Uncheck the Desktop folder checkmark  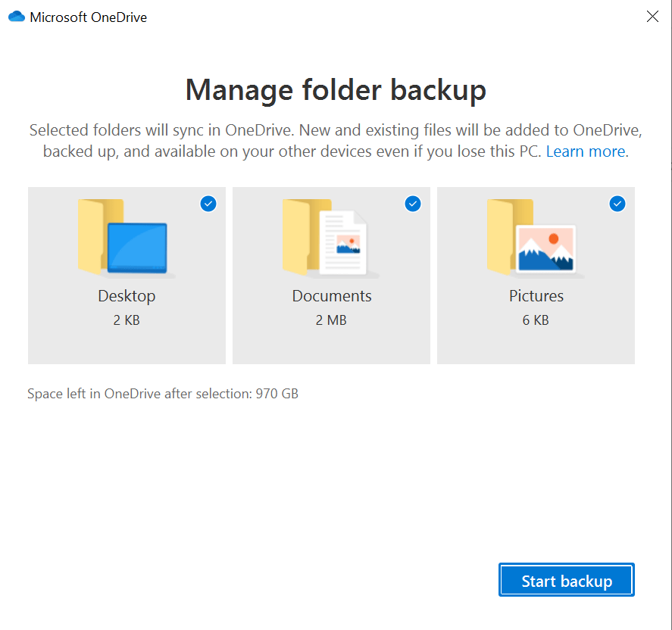coord(208,204)
